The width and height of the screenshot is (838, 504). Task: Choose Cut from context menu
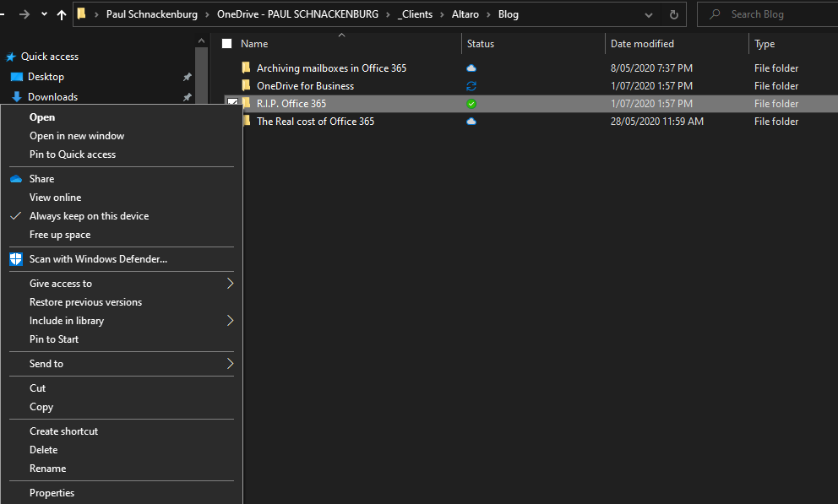pyautogui.click(x=37, y=388)
